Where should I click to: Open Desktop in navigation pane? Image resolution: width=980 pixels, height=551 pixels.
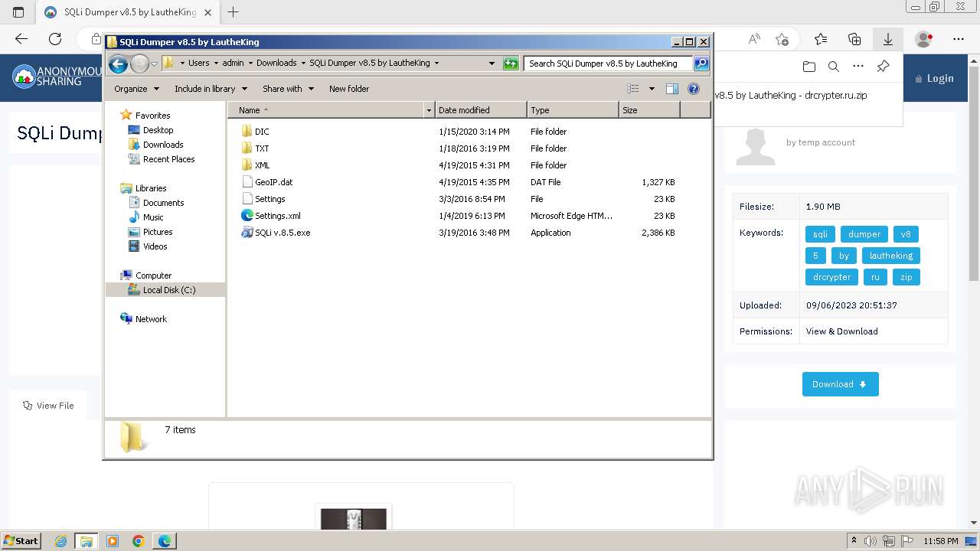(158, 130)
